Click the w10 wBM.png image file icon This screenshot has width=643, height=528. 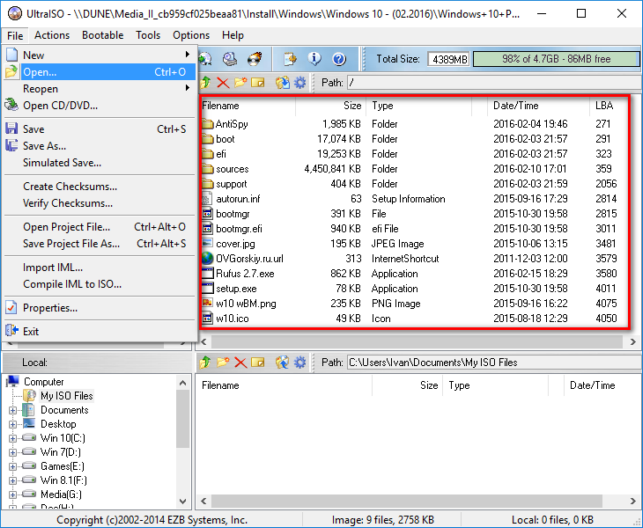pyautogui.click(x=207, y=303)
